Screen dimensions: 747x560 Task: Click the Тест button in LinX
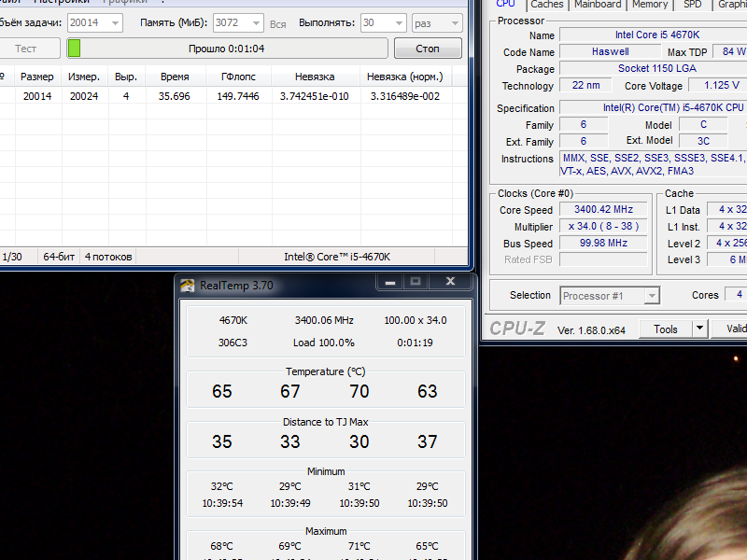[x=25, y=49]
